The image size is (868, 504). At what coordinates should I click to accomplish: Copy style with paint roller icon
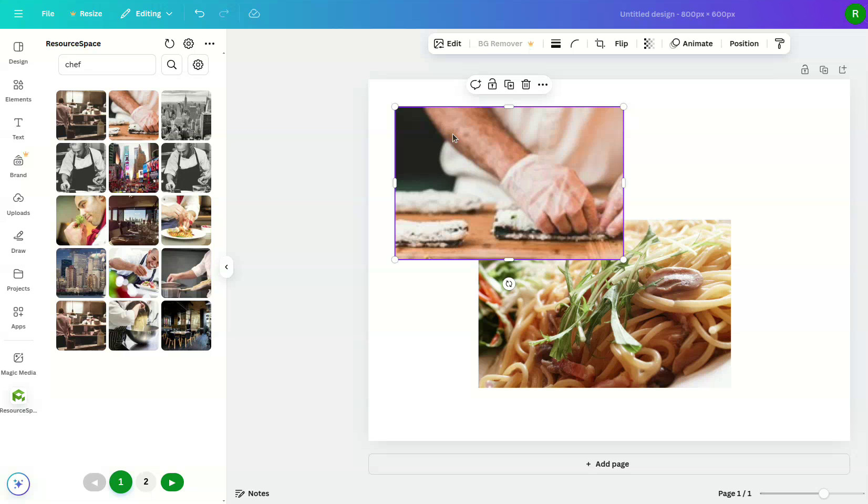780,44
